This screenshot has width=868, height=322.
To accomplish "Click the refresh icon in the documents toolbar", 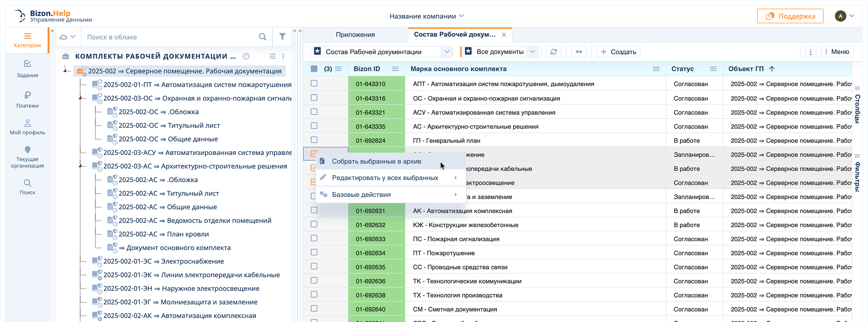I will pyautogui.click(x=553, y=52).
